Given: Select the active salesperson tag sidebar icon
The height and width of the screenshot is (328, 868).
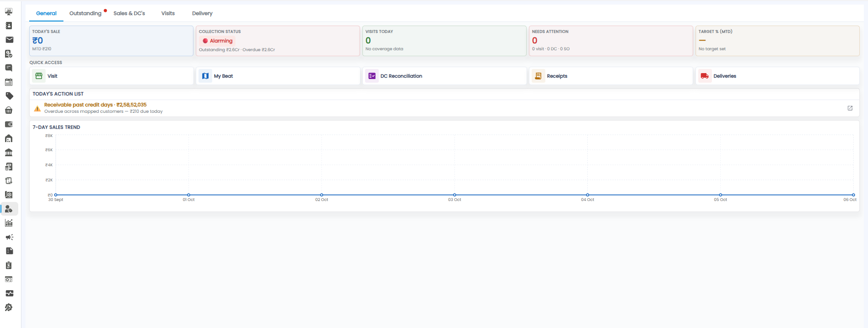Looking at the screenshot, I should [x=9, y=209].
